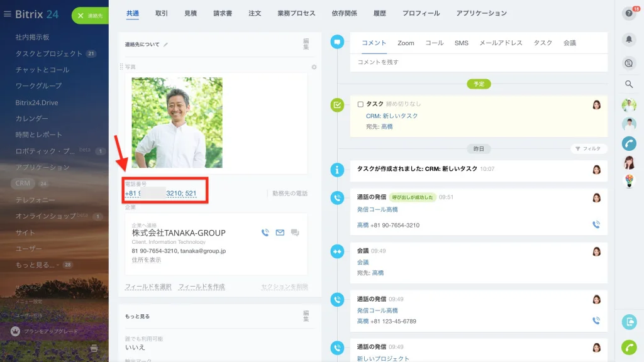Select the 会議 activity tab
Screen dimensions: 644x362
pos(570,43)
